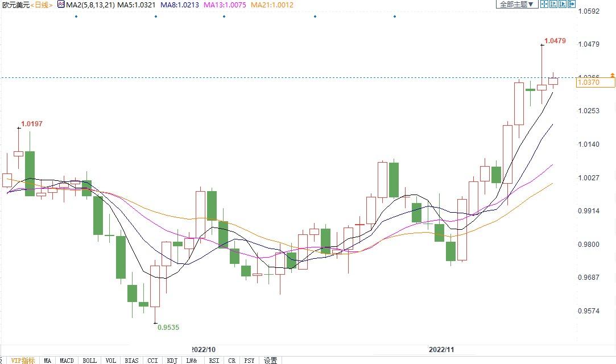
Task: Click the 1.0479 high price marker
Action: 555,41
